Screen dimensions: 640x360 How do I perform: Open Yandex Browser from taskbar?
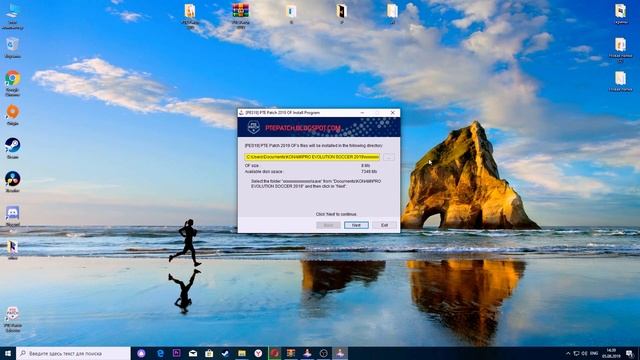point(258,353)
